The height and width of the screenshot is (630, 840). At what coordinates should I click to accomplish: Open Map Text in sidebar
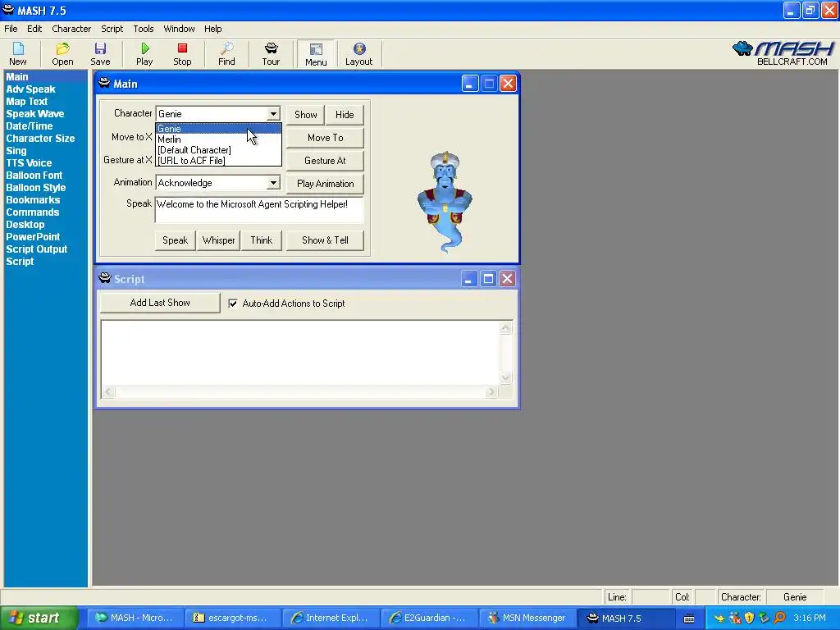coord(27,102)
